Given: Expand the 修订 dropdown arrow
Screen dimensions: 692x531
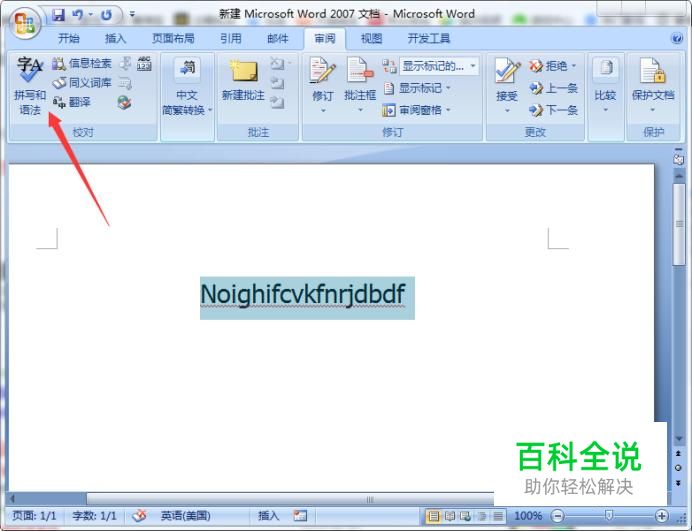Looking at the screenshot, I should point(323,110).
